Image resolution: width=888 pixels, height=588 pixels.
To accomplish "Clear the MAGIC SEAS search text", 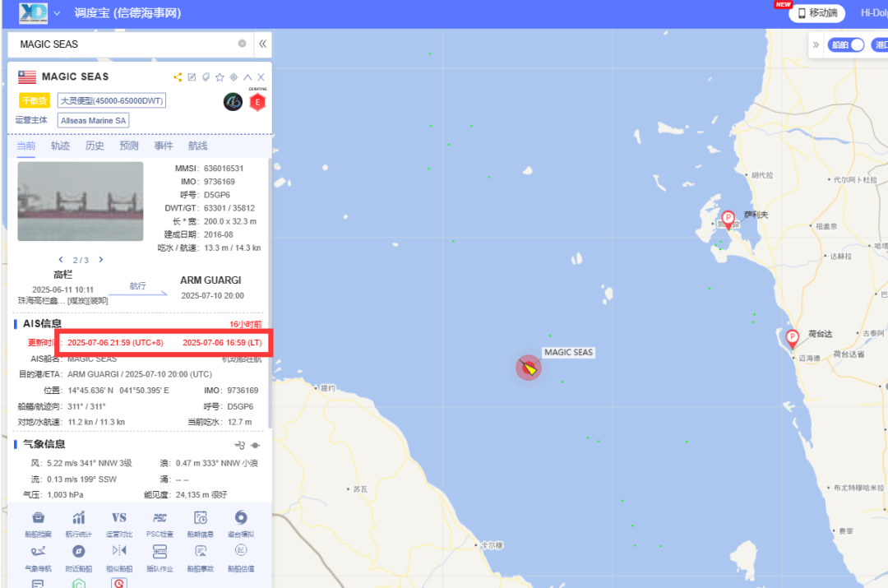I will coord(243,44).
